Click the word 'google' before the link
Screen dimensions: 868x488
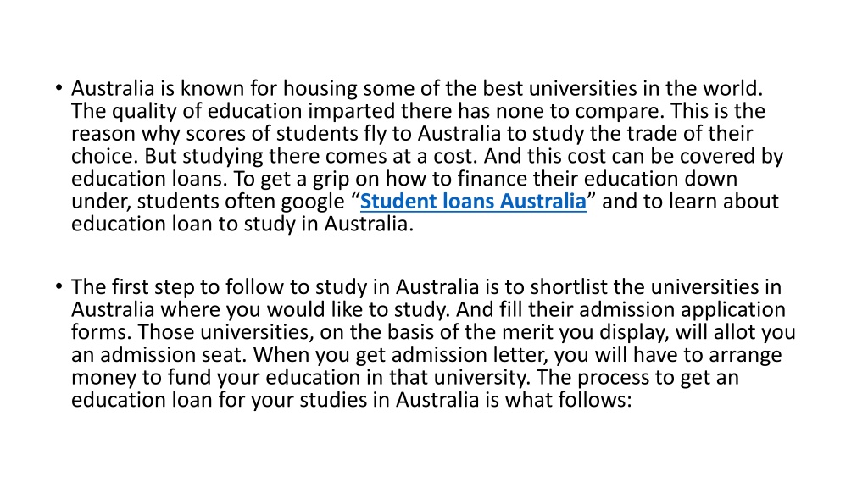pyautogui.click(x=313, y=202)
